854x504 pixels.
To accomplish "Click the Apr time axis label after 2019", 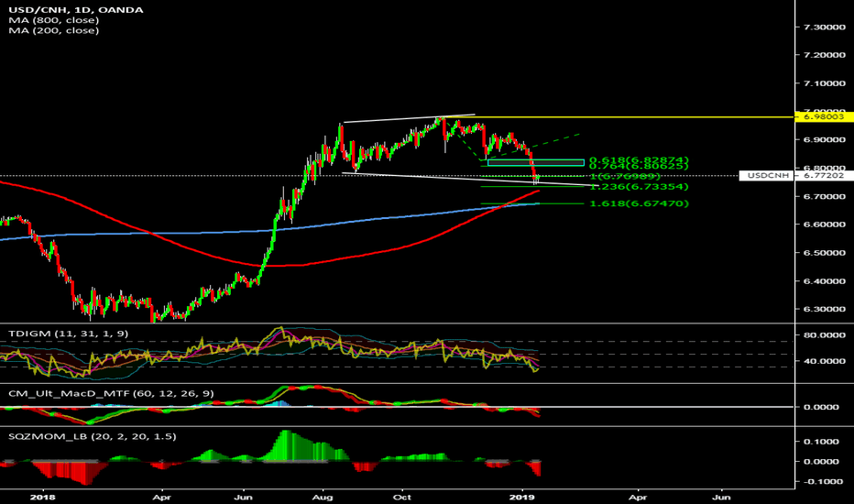I will click(x=638, y=498).
